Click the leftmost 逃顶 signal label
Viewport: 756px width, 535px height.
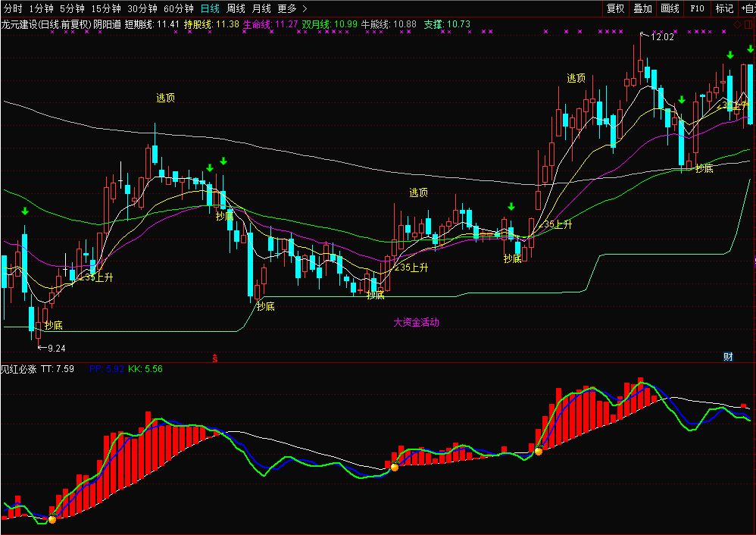coord(165,98)
